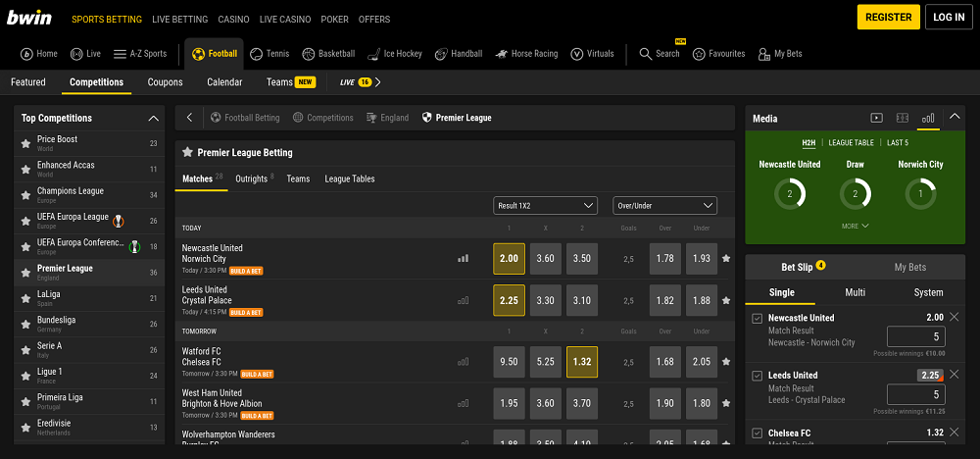Click BUILD A BET for Newcastle United match
This screenshot has height=459, width=980.
246,271
